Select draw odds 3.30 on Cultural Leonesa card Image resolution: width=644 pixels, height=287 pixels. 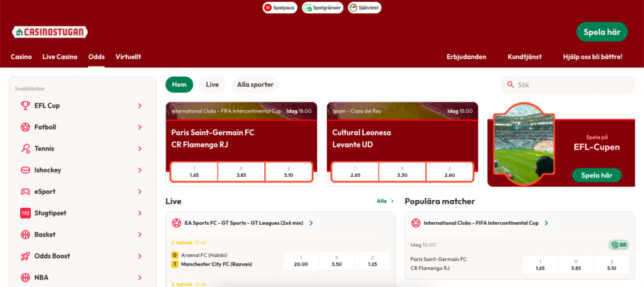402,172
